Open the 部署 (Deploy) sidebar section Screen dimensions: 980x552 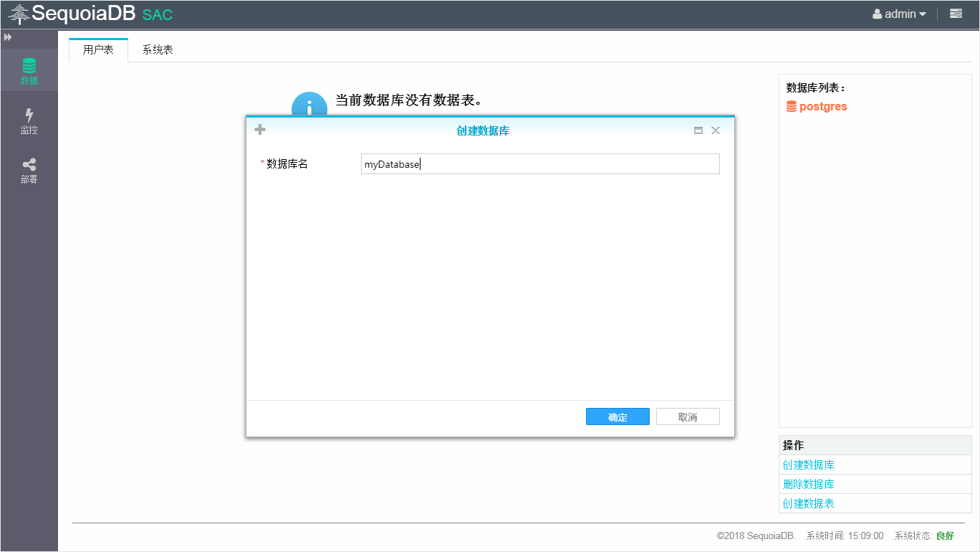point(29,171)
